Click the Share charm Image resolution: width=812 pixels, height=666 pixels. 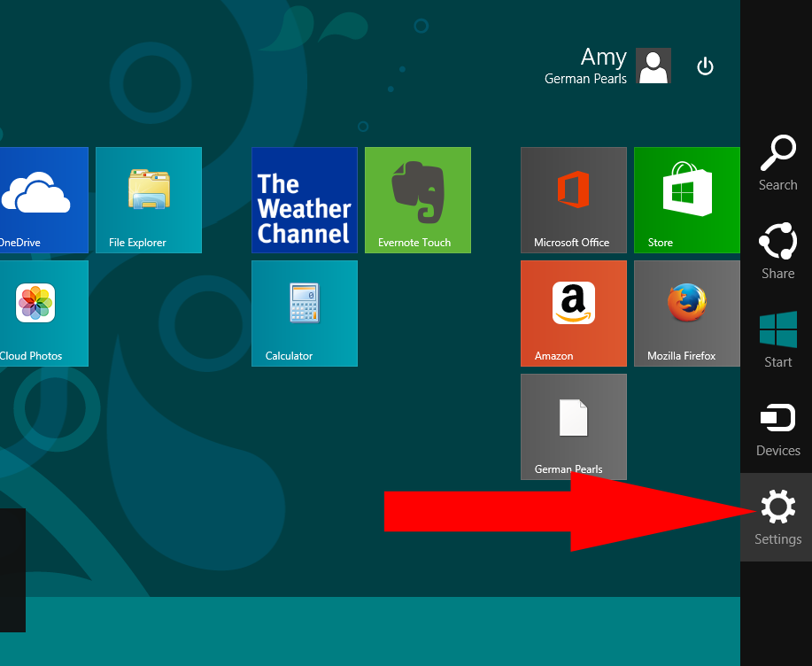[x=777, y=252]
